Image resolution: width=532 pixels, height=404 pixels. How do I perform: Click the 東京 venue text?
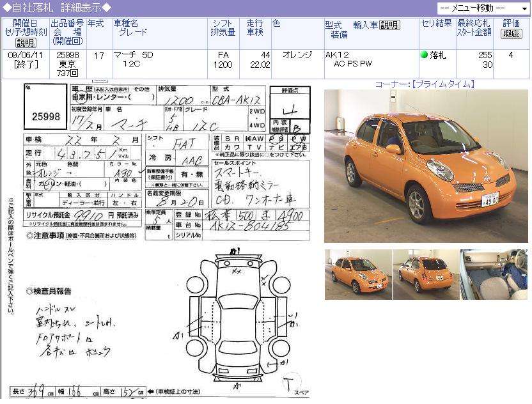pyautogui.click(x=67, y=64)
